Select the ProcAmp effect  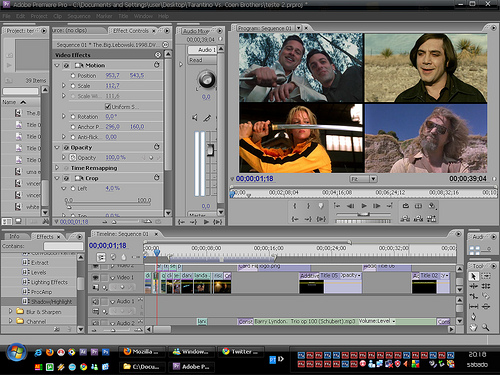pos(41,292)
